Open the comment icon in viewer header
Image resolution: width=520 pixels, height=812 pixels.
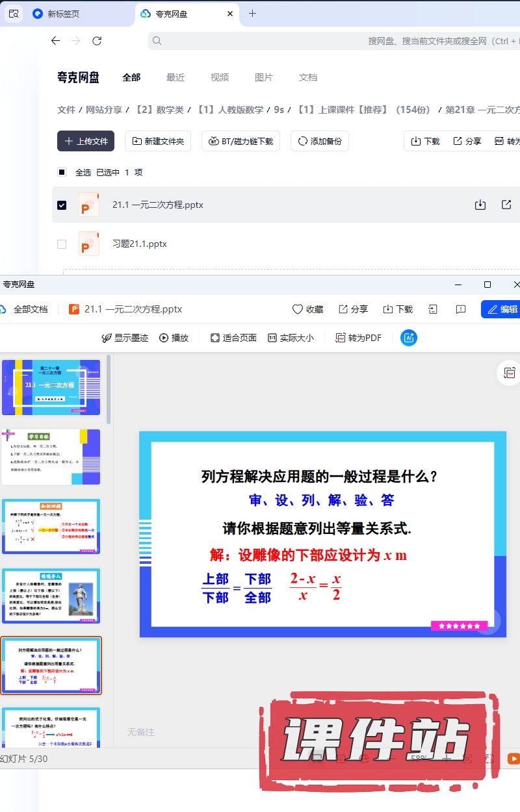(461, 309)
